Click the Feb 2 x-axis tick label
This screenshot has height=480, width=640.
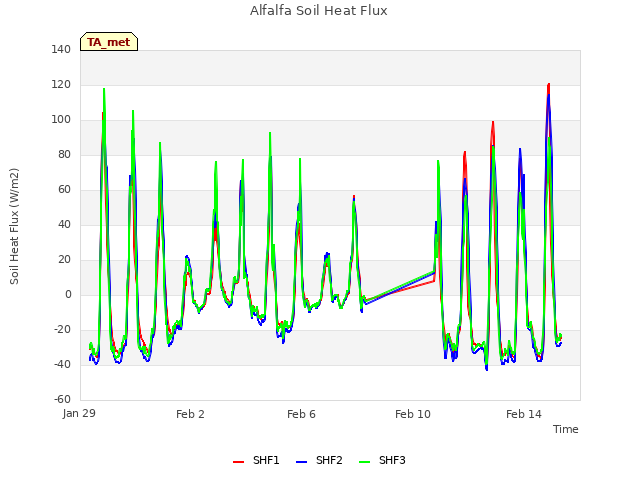190,414
